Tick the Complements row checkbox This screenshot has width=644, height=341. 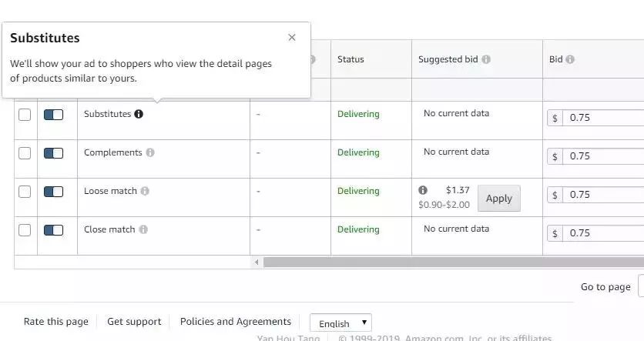(x=25, y=153)
